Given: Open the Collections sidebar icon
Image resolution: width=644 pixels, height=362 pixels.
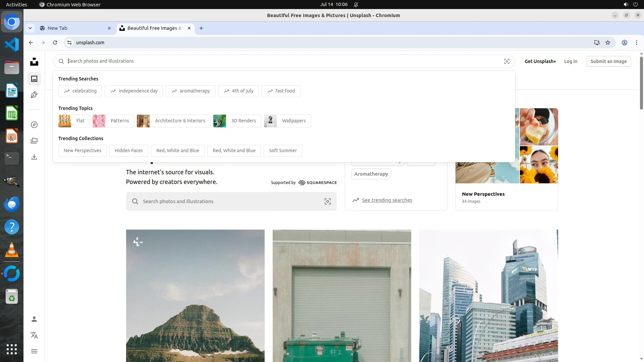Looking at the screenshot, I should tap(34, 141).
